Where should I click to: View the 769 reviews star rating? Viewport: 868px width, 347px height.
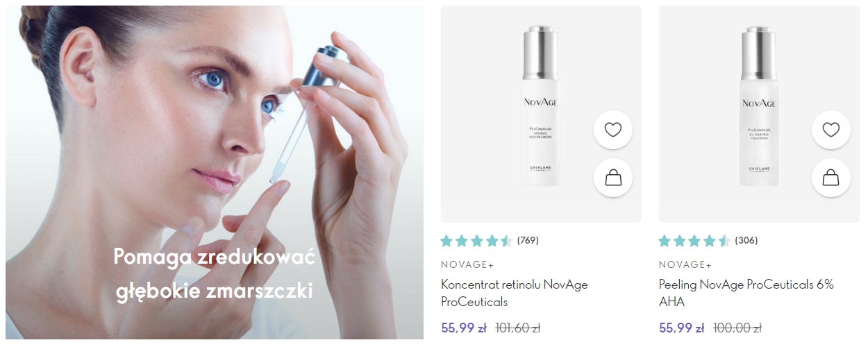pos(476,241)
